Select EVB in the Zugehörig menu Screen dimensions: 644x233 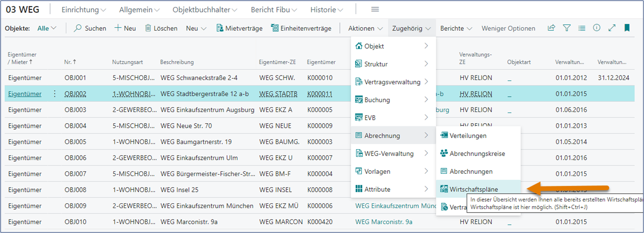393,118
